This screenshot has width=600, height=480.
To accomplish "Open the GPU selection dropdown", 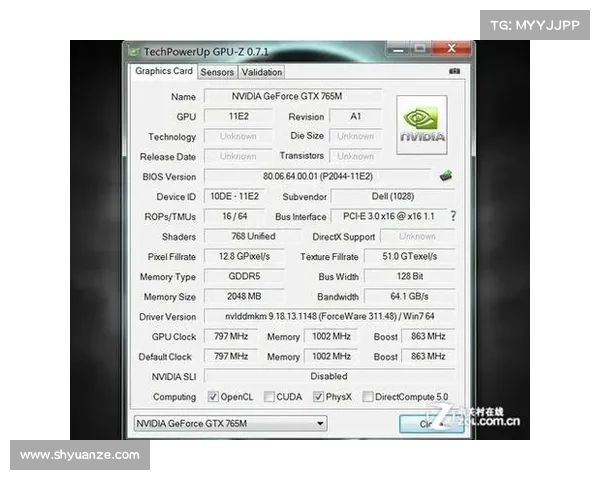I will 228,423.
